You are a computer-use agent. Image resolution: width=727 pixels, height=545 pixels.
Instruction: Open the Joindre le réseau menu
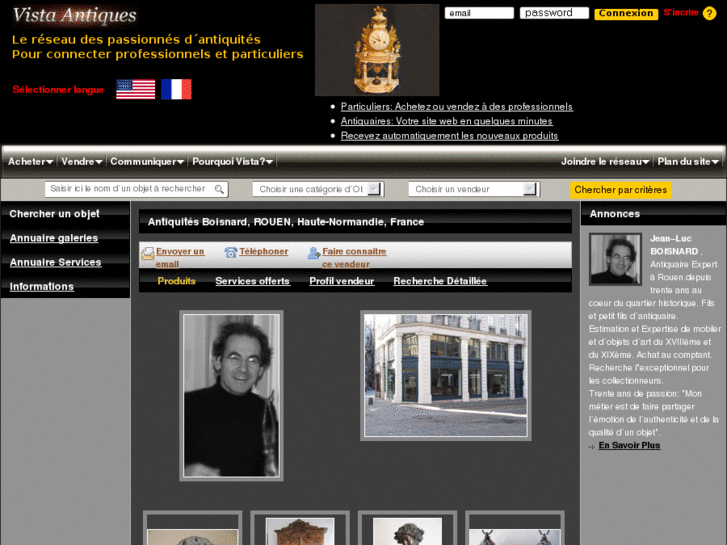click(605, 161)
